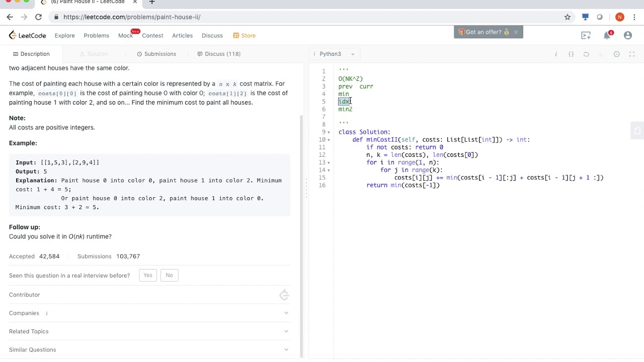
Task: Open the editor settings gear icon
Action: coord(616,54)
